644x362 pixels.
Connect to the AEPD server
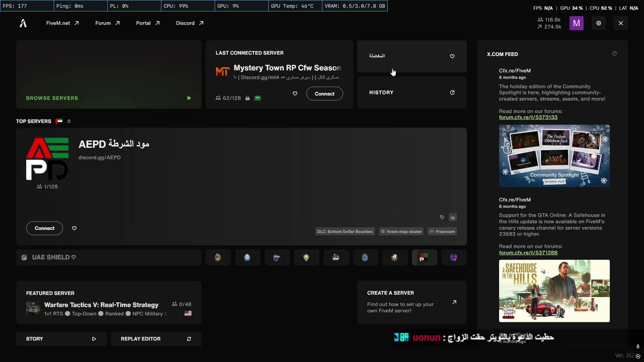coord(44,228)
